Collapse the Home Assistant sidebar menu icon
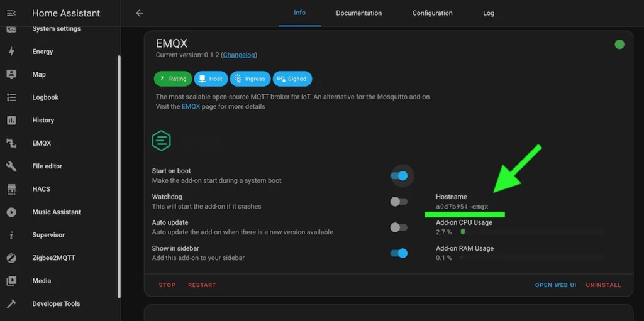 tap(11, 13)
